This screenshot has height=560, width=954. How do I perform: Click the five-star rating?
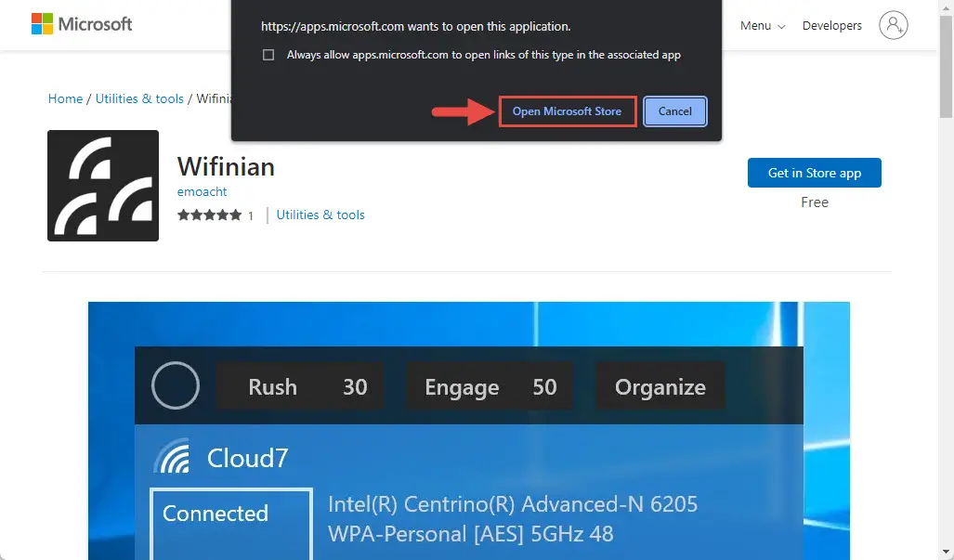tap(209, 215)
